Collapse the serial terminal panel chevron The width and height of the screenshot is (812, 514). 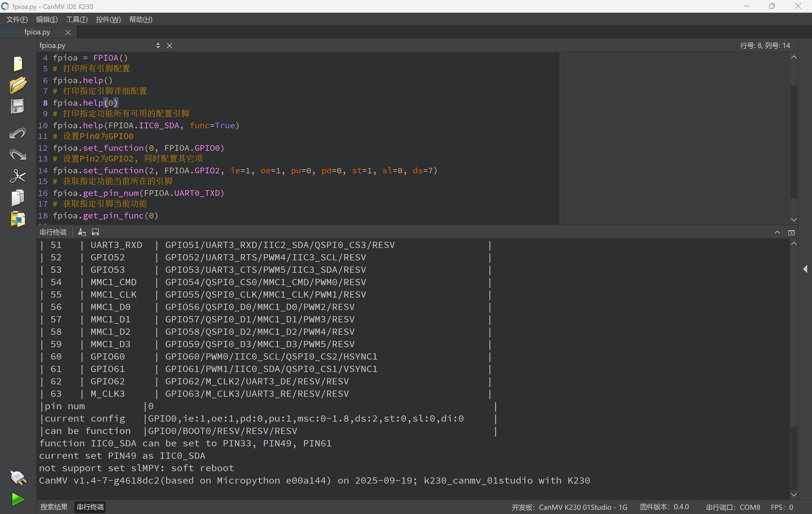777,232
